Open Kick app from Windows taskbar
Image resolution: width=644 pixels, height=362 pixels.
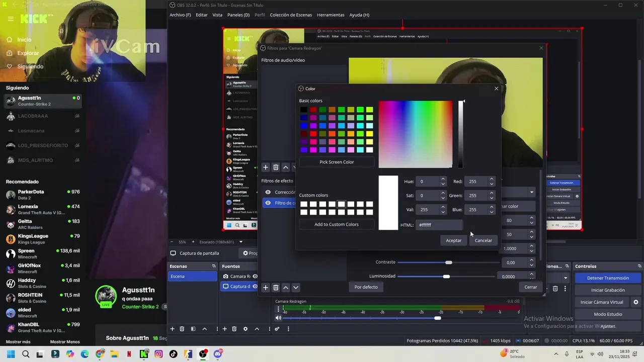144,354
